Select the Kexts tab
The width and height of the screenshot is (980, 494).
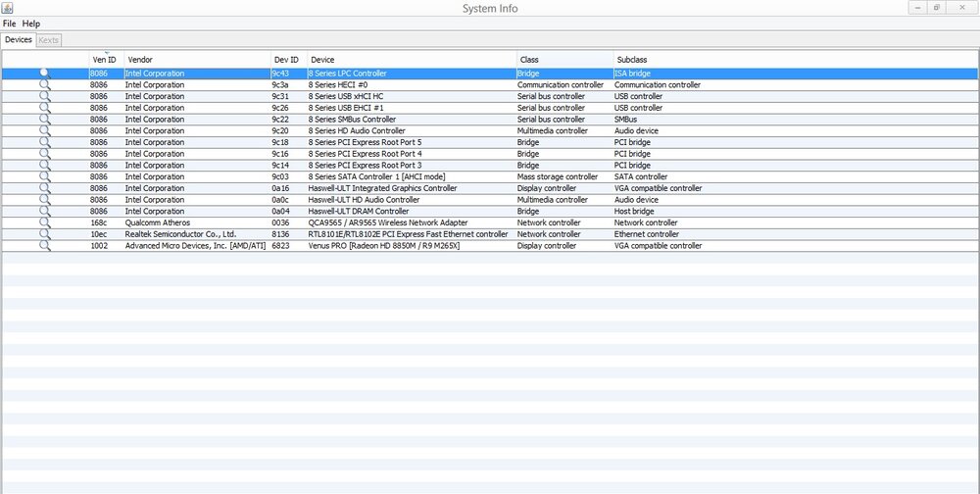49,40
